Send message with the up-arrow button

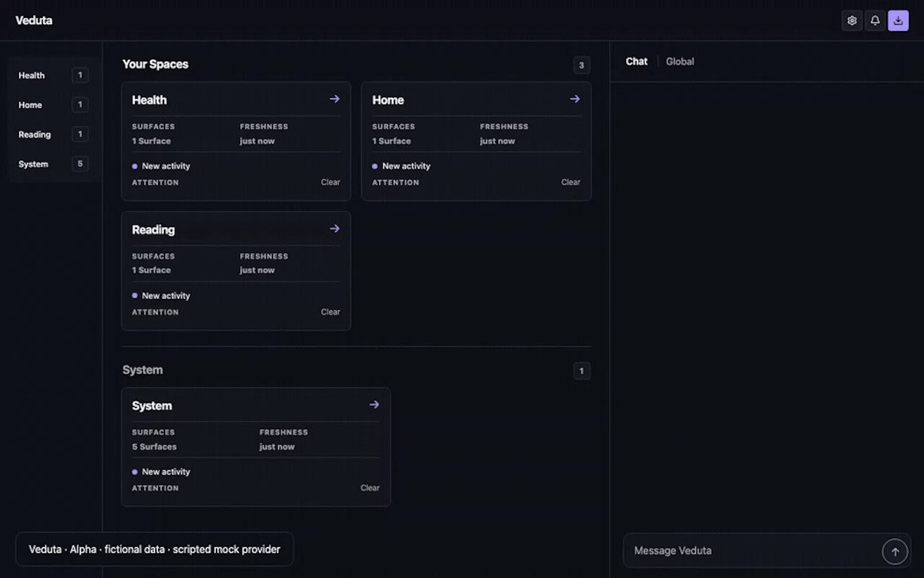(x=895, y=551)
